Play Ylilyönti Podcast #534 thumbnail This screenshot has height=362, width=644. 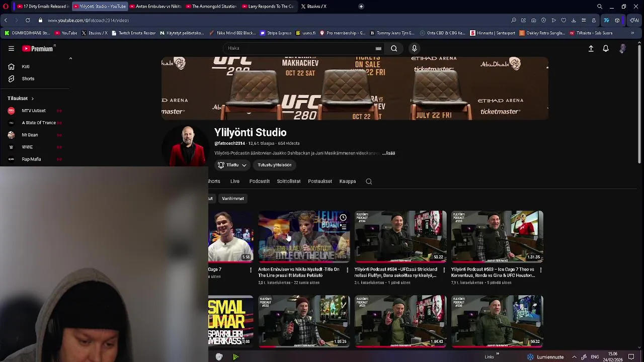pyautogui.click(x=400, y=236)
